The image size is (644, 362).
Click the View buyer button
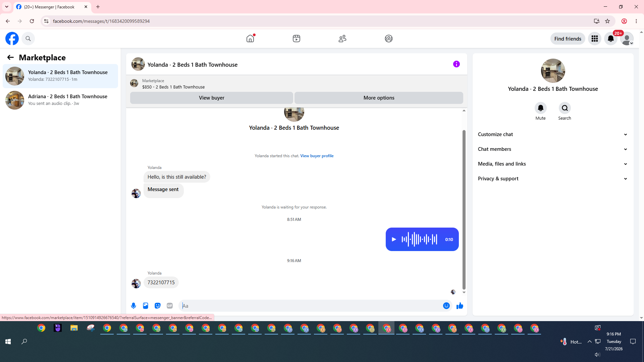[x=212, y=98]
